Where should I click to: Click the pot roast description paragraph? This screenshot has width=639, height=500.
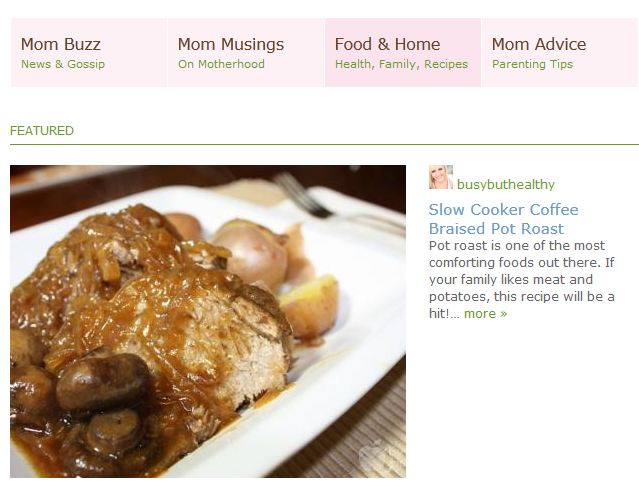[x=522, y=280]
